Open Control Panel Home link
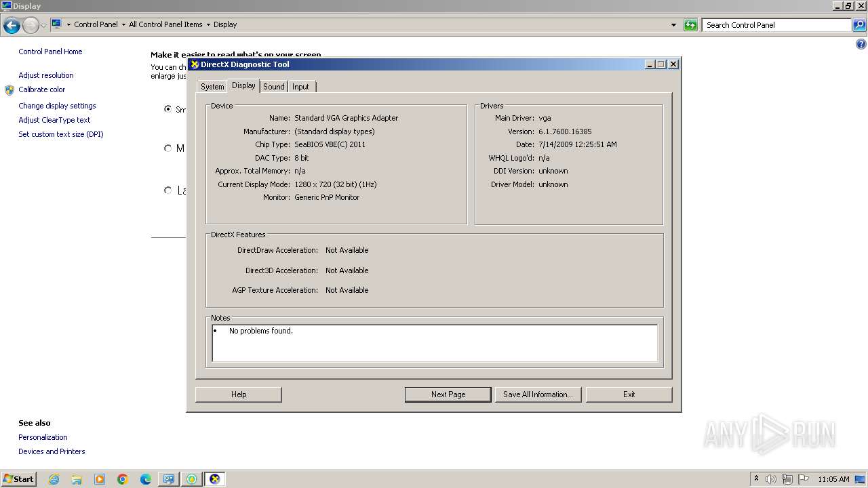The width and height of the screenshot is (868, 488). click(x=50, y=52)
